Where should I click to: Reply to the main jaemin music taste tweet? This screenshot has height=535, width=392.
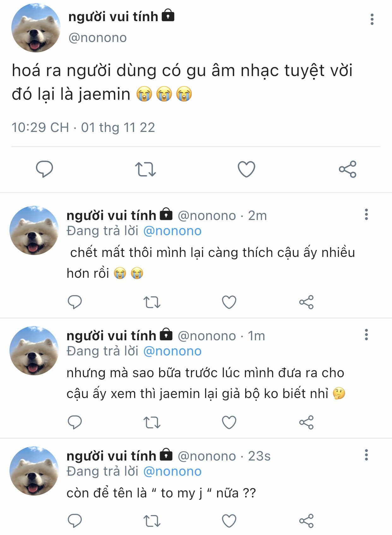(x=45, y=169)
